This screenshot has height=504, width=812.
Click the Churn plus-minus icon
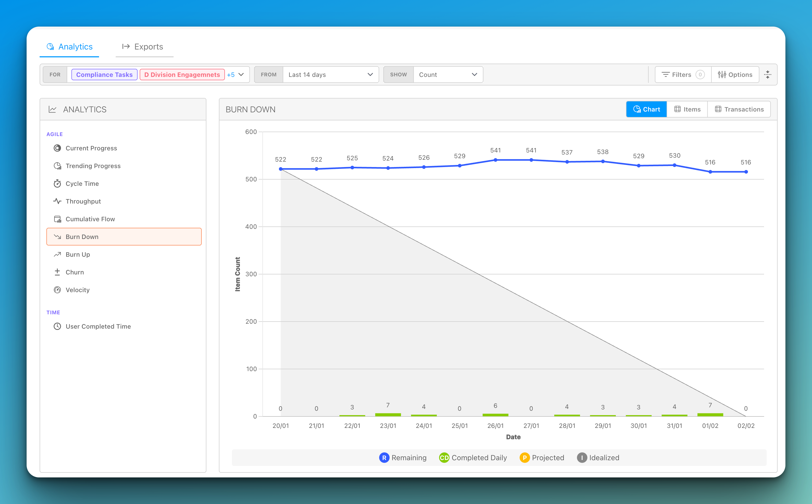[x=57, y=272]
